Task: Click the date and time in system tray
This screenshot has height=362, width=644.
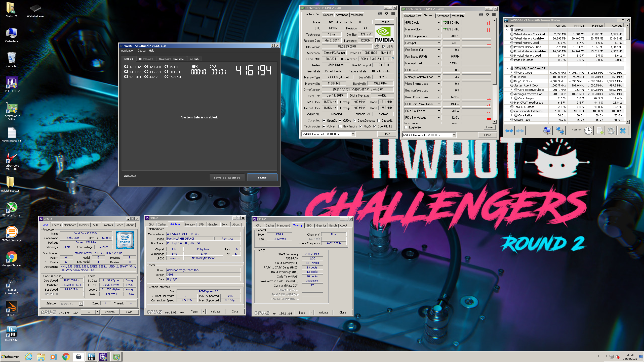Action: click(630, 356)
